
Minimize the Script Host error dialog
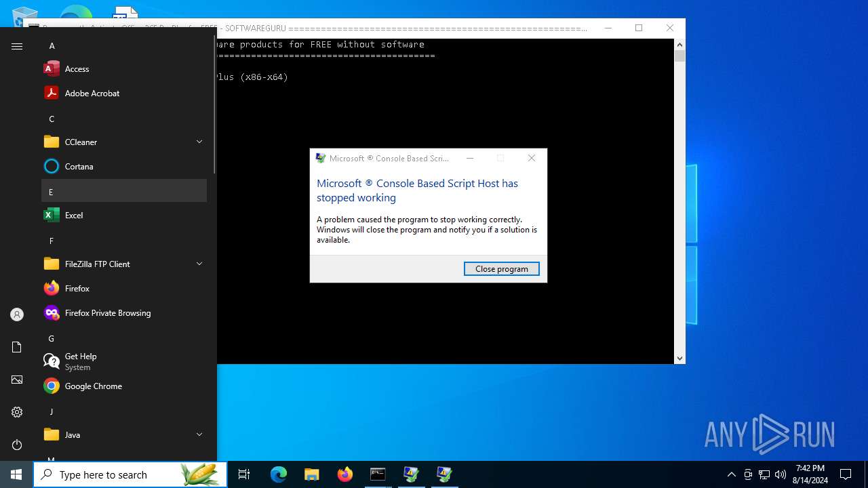(x=470, y=158)
